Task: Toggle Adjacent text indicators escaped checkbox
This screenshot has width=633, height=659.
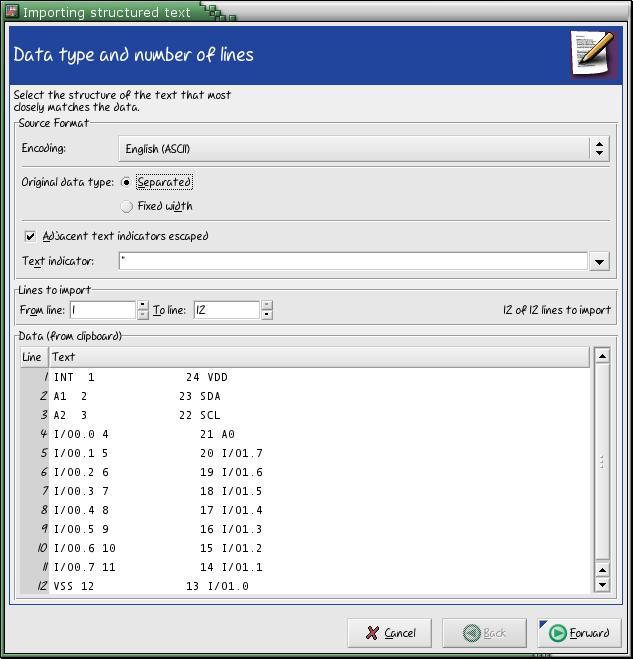Action: point(30,237)
